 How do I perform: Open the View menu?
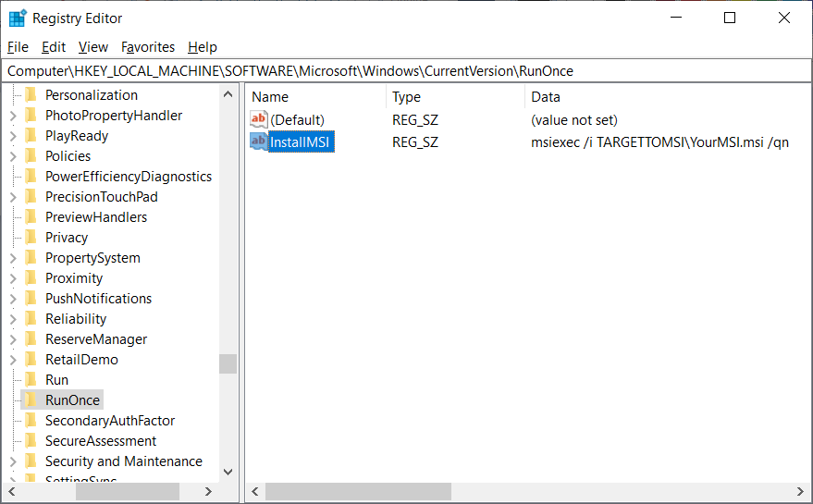click(x=93, y=47)
